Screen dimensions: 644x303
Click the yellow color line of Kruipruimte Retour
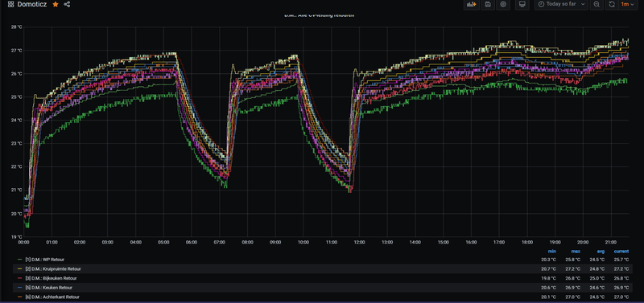click(x=19, y=269)
